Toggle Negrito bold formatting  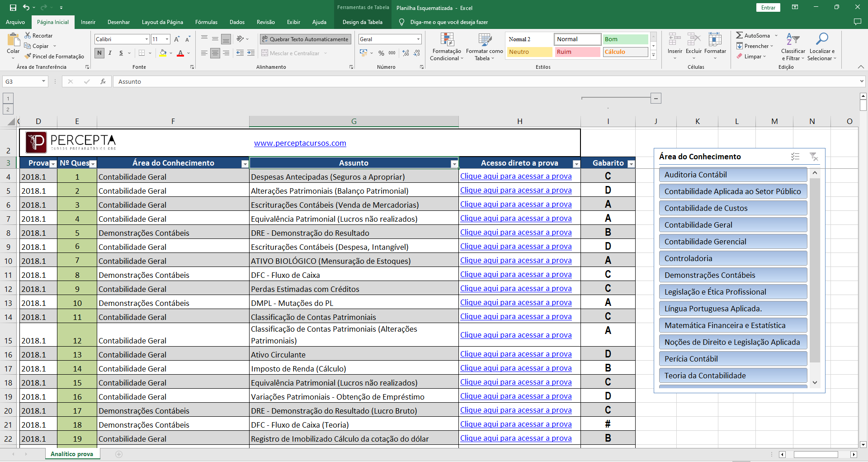pyautogui.click(x=99, y=53)
